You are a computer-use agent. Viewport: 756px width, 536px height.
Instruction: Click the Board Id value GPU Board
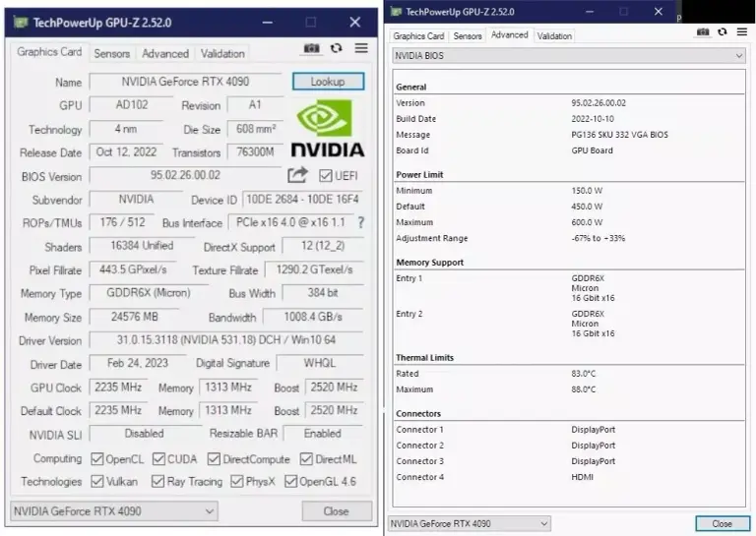[592, 150]
